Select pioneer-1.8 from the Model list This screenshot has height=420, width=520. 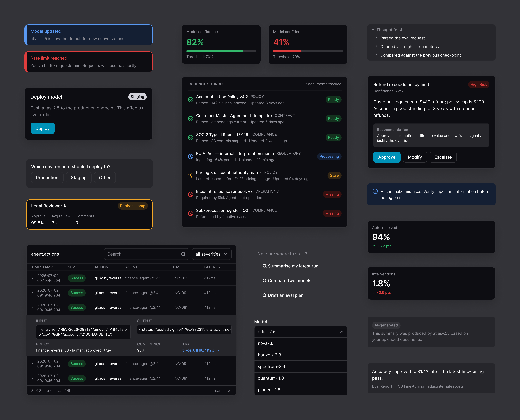click(301, 390)
